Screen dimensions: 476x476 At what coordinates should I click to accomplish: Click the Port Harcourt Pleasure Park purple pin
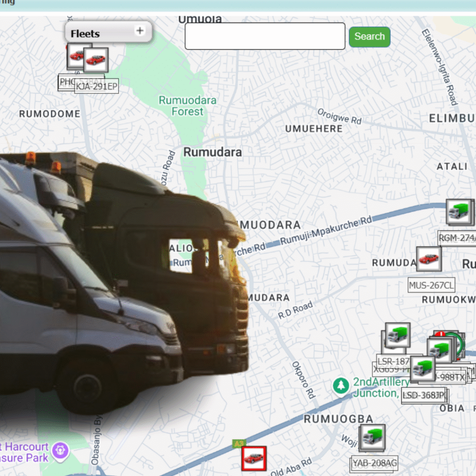[60, 452]
